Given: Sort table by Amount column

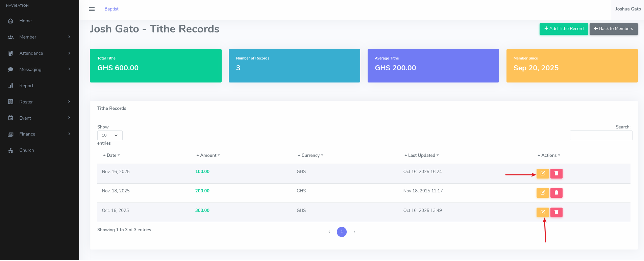Looking at the screenshot, I should coord(208,156).
